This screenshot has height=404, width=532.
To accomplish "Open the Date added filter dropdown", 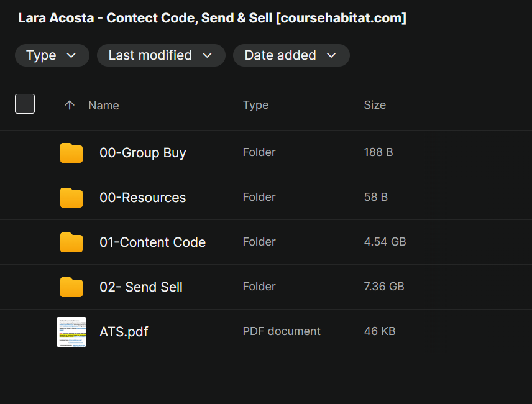I will [x=291, y=55].
